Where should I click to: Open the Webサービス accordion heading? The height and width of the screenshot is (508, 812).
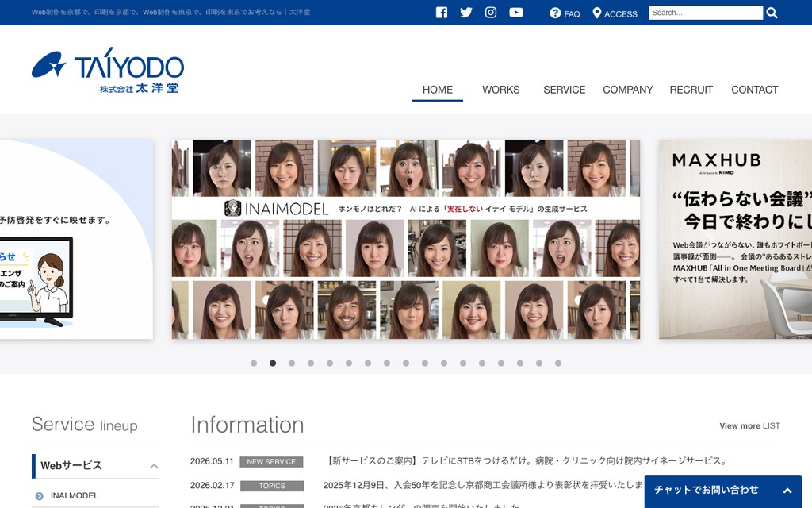coord(95,465)
